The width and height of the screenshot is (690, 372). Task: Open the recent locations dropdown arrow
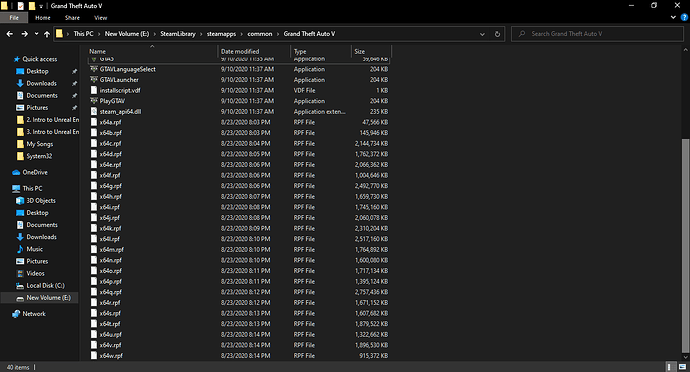pos(36,34)
